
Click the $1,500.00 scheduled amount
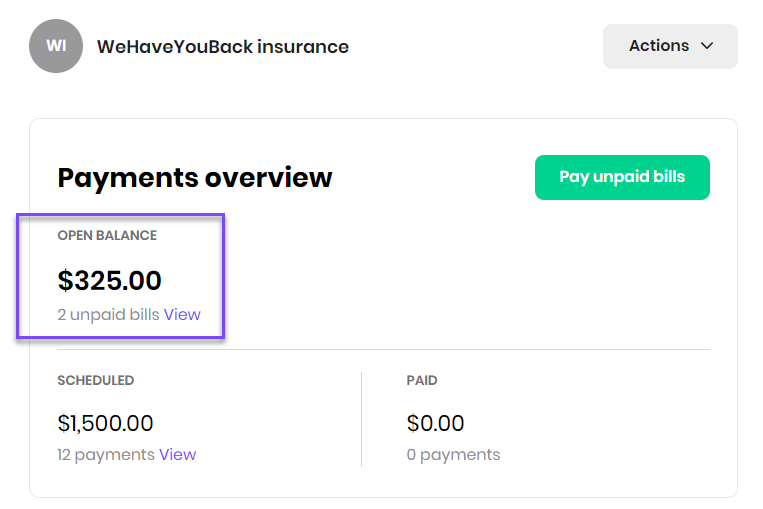coord(105,423)
